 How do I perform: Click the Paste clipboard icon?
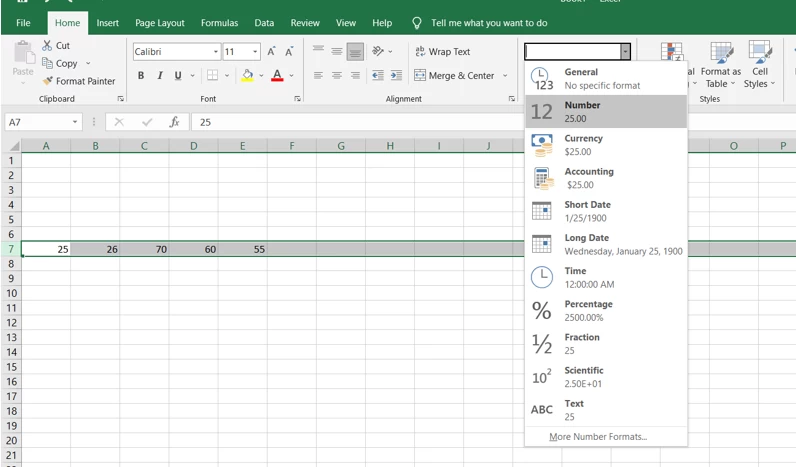tap(23, 54)
